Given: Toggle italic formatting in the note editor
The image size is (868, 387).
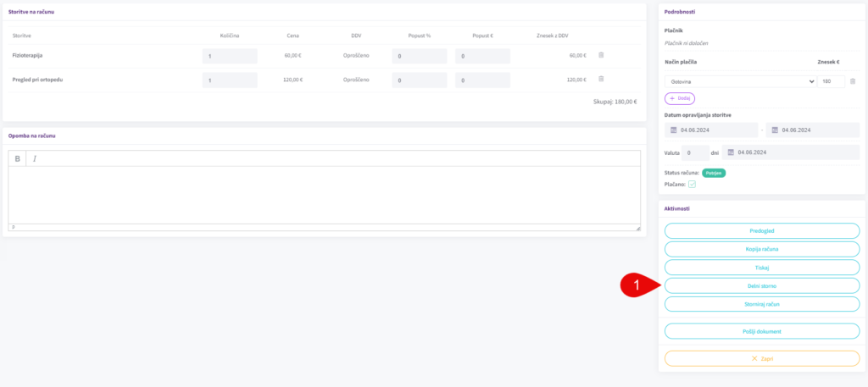Looking at the screenshot, I should (35, 158).
